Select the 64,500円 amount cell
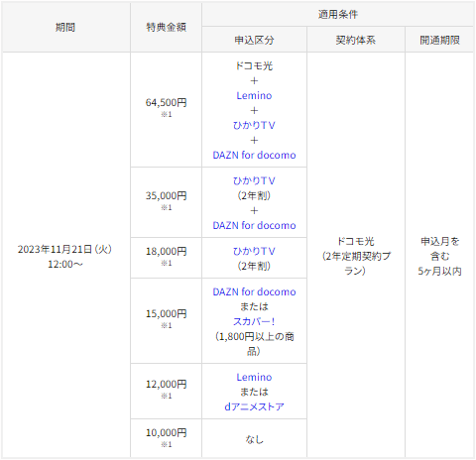This screenshot has width=476, height=460. pos(166,110)
